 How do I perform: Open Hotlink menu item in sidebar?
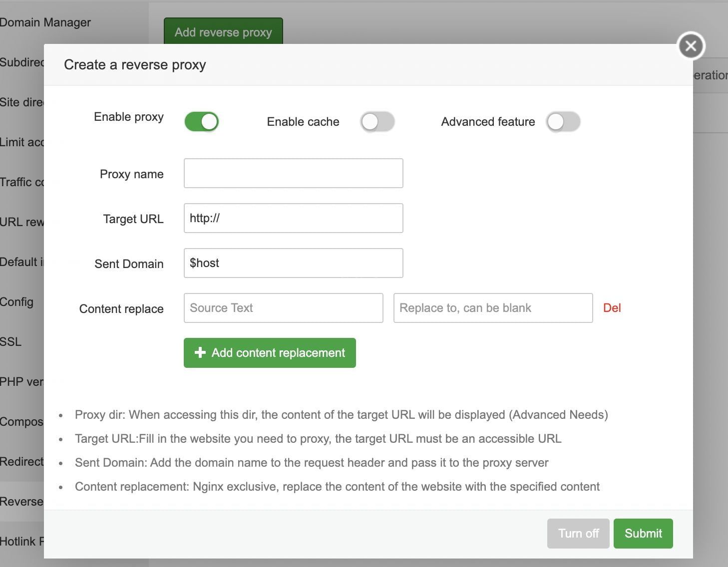(x=21, y=542)
